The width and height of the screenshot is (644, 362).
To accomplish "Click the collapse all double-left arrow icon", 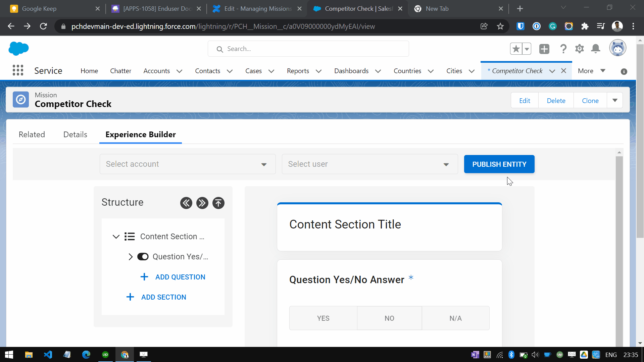I will click(x=186, y=203).
